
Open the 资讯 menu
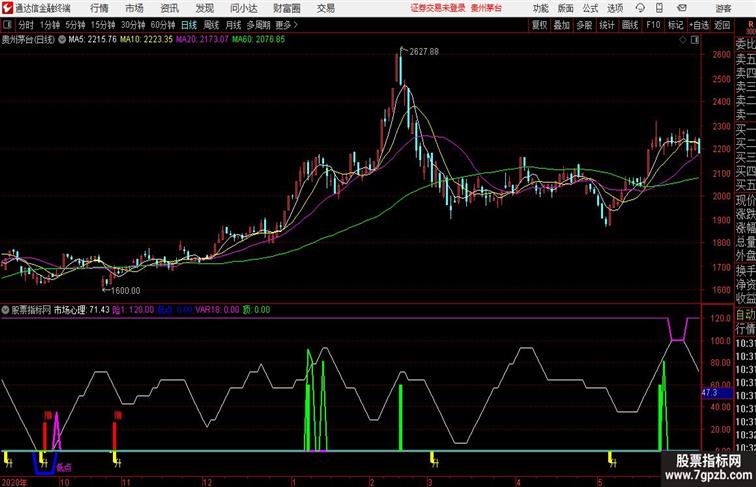coord(169,8)
